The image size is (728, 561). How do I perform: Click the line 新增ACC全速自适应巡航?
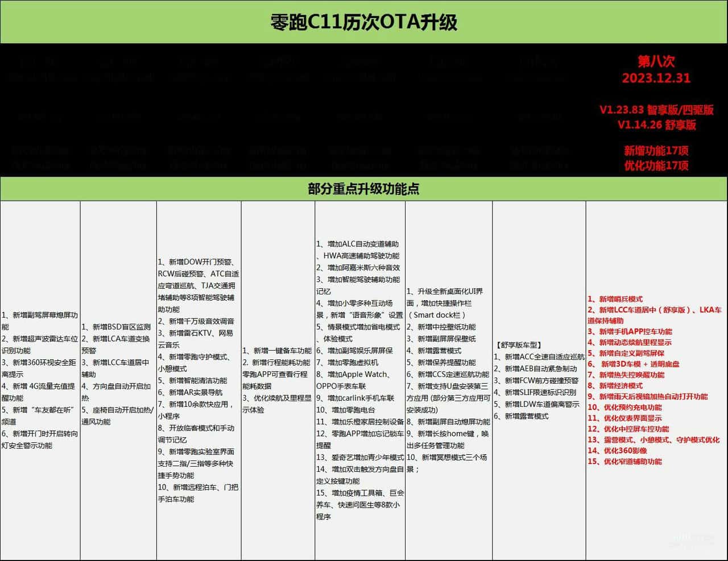pos(539,357)
